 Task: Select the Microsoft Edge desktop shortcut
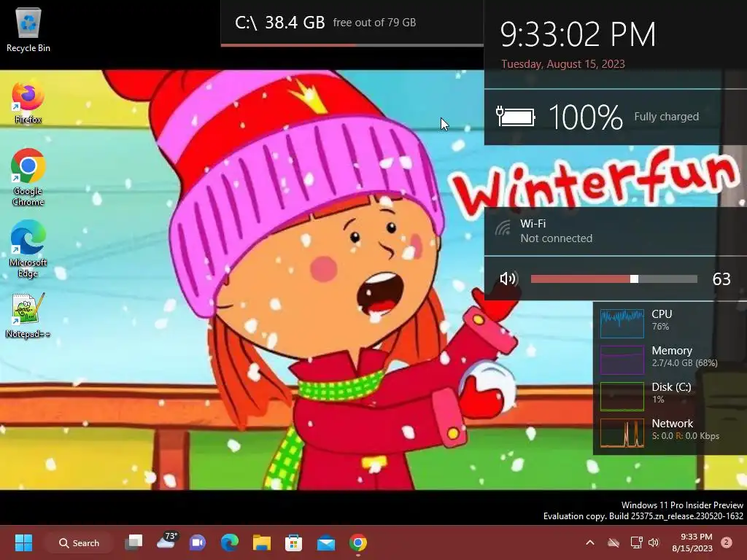(x=28, y=249)
